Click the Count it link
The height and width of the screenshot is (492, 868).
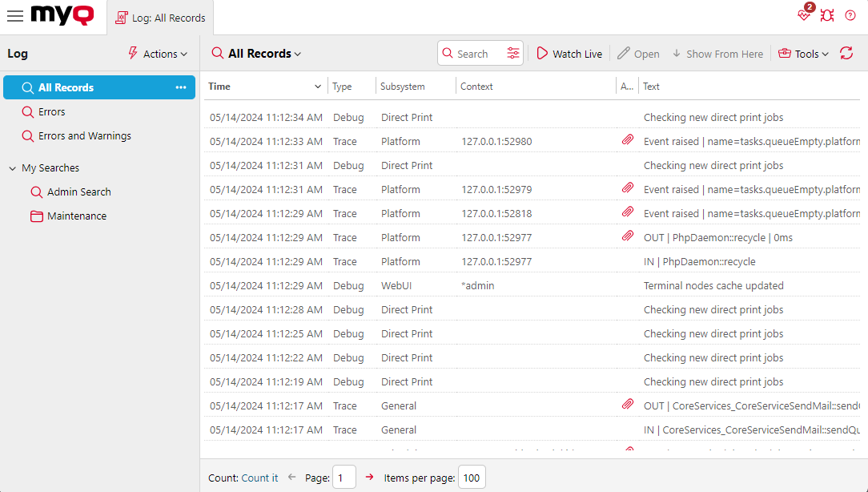pos(259,477)
